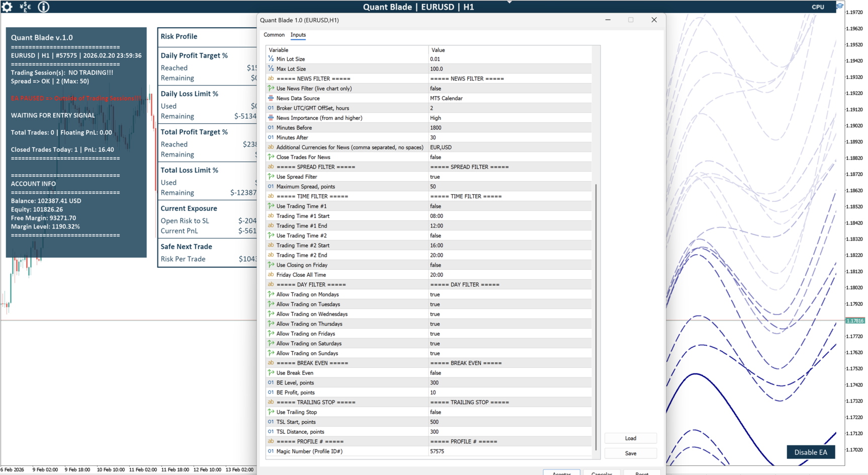Toggle the Use Trading Time #1 value
Viewport: 868px width, 475px height.
[510, 206]
